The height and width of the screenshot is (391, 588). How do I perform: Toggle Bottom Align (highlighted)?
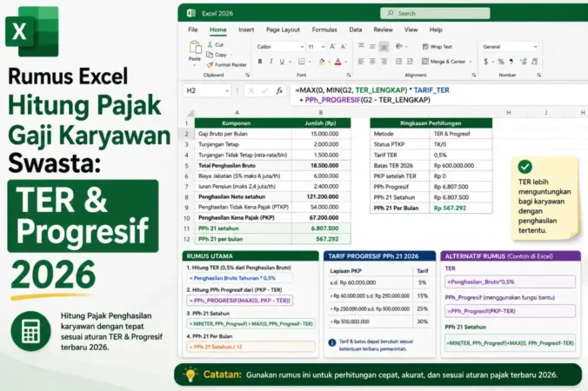click(384, 46)
